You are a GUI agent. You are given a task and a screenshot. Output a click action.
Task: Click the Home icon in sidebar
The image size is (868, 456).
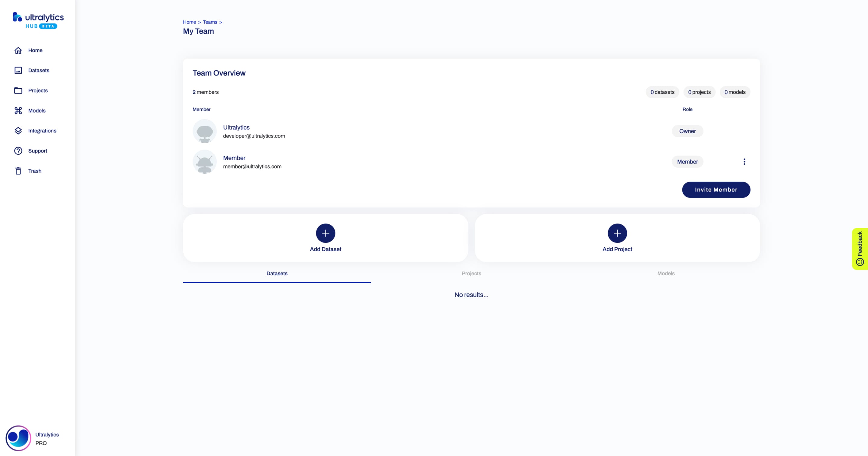[x=18, y=50]
